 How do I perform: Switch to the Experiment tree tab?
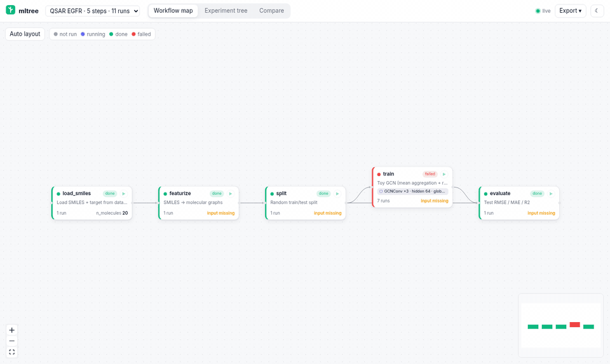(226, 11)
